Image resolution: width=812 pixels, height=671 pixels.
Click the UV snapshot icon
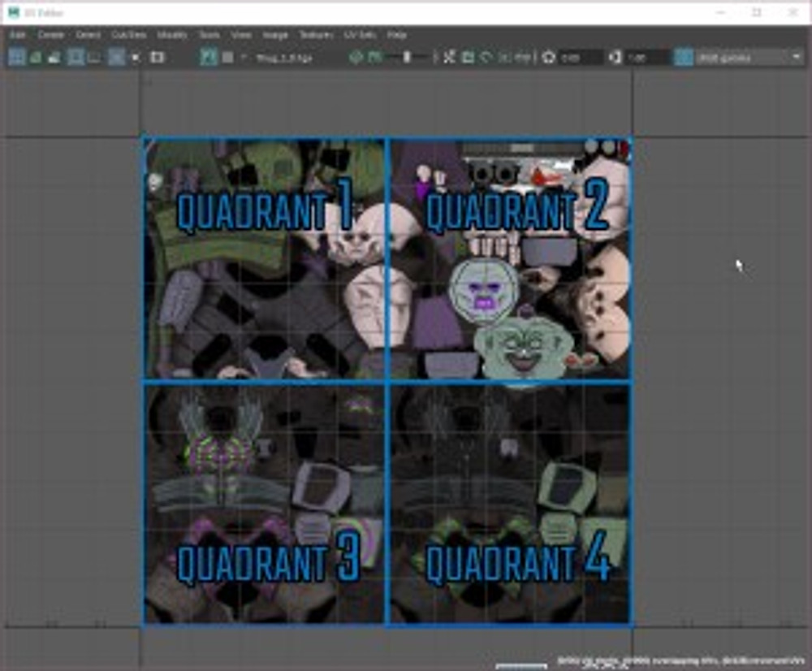157,57
